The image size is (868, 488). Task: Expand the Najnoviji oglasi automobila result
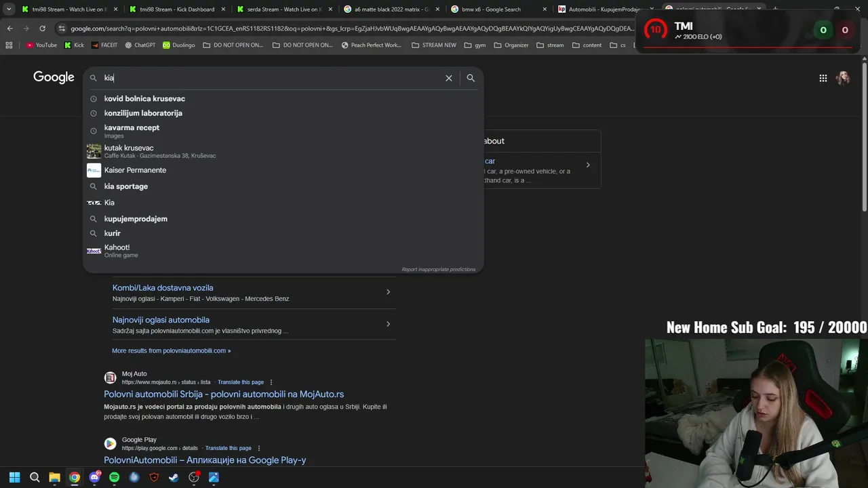point(388,324)
